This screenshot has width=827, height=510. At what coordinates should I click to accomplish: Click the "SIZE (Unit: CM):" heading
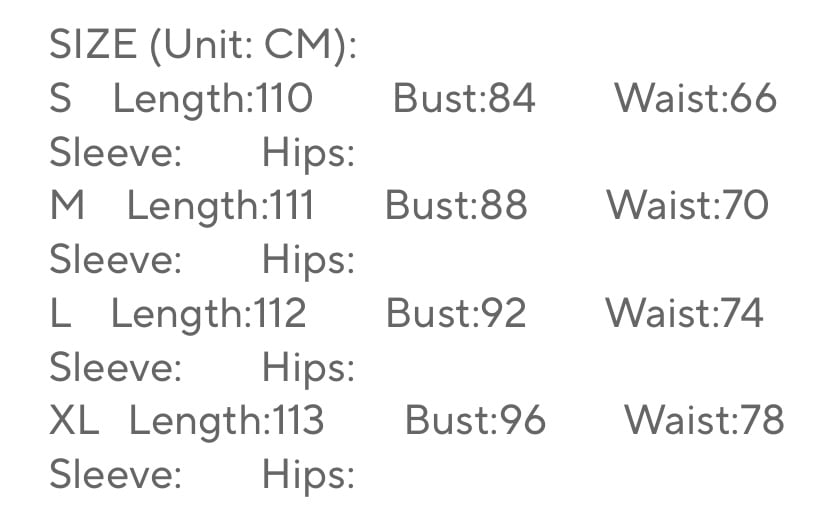click(203, 45)
